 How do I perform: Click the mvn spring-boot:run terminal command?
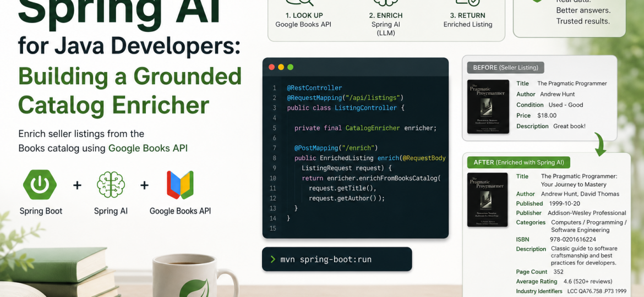326,259
